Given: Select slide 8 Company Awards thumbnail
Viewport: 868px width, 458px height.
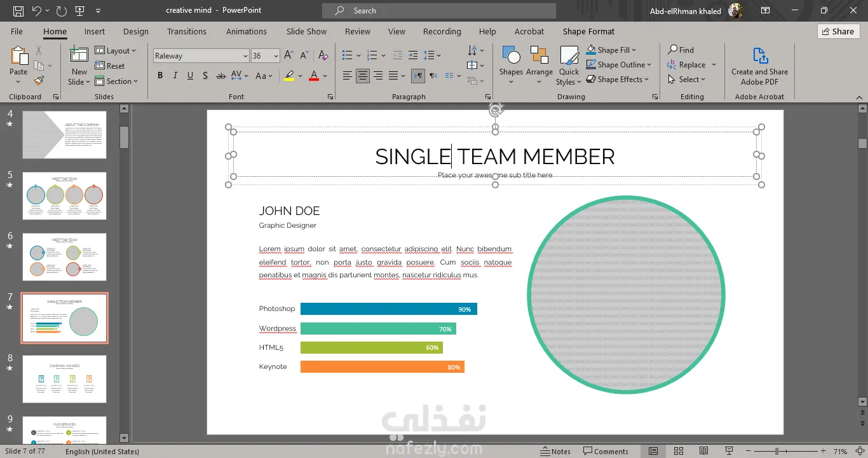Looking at the screenshot, I should tap(64, 378).
